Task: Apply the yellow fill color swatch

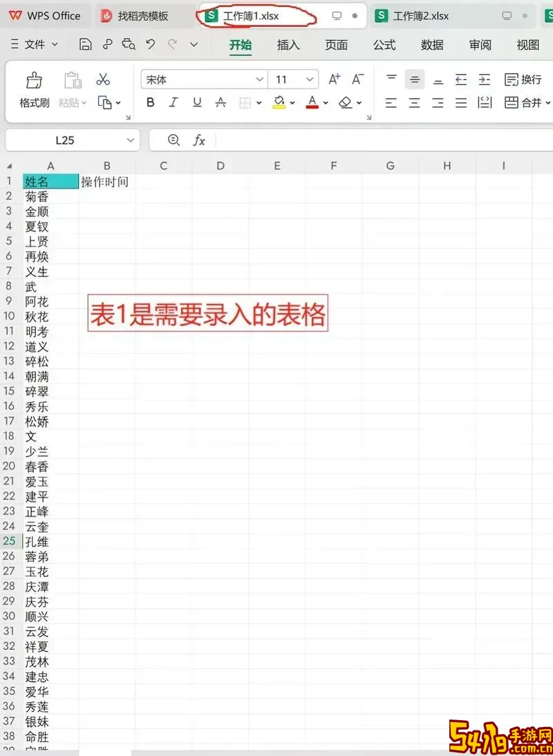Action: point(279,102)
